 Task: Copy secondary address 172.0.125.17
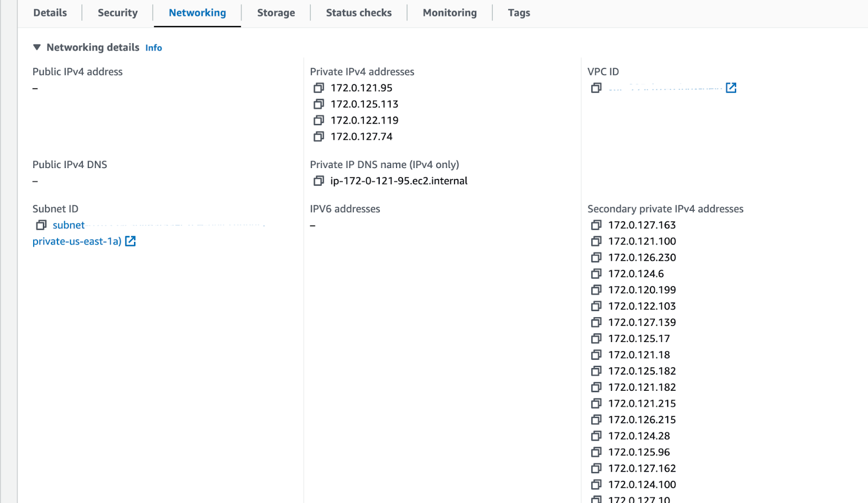click(596, 339)
